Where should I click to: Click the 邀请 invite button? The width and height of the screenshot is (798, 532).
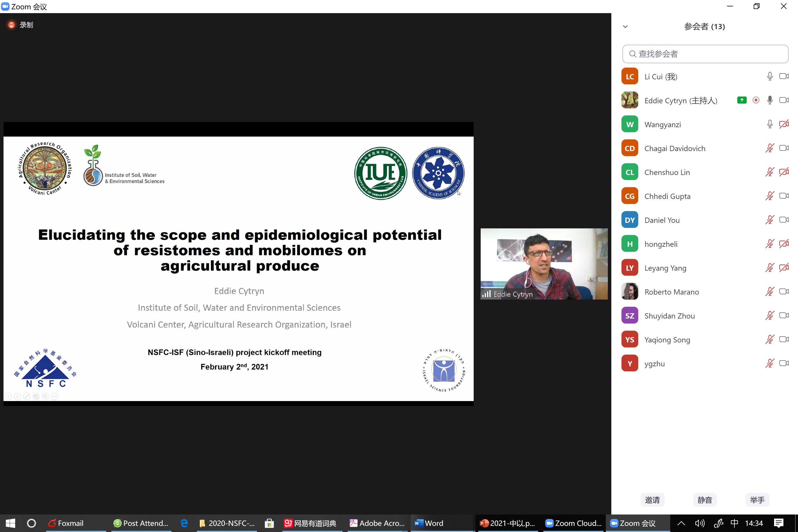click(652, 499)
